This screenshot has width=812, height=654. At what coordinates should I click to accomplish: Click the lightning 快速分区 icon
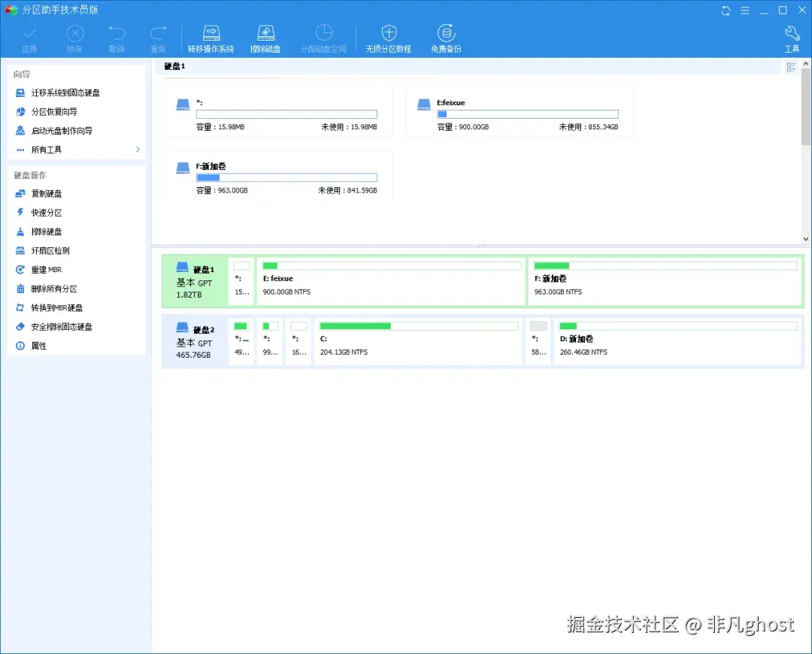(x=20, y=212)
